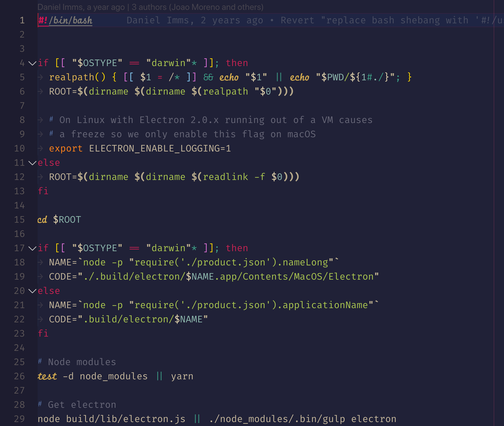Select line 15 via its line number
The width and height of the screenshot is (504, 426).
(19, 220)
